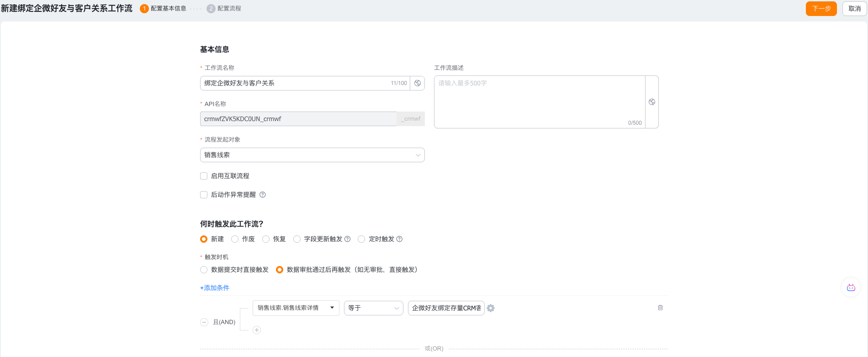Add a condition with the plus circle icon

(257, 330)
